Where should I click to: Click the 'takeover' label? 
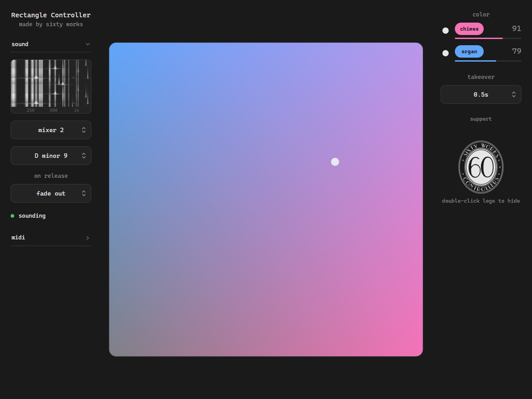tap(481, 77)
